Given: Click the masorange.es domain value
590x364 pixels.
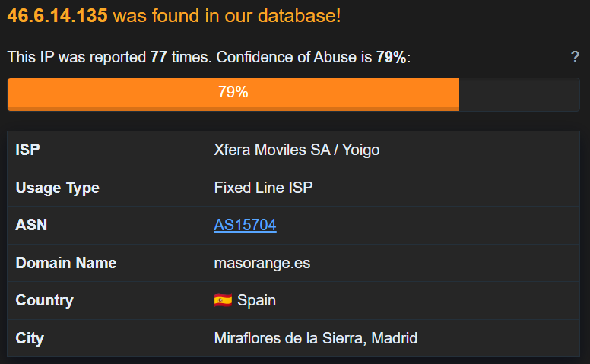Looking at the screenshot, I should click(262, 263).
